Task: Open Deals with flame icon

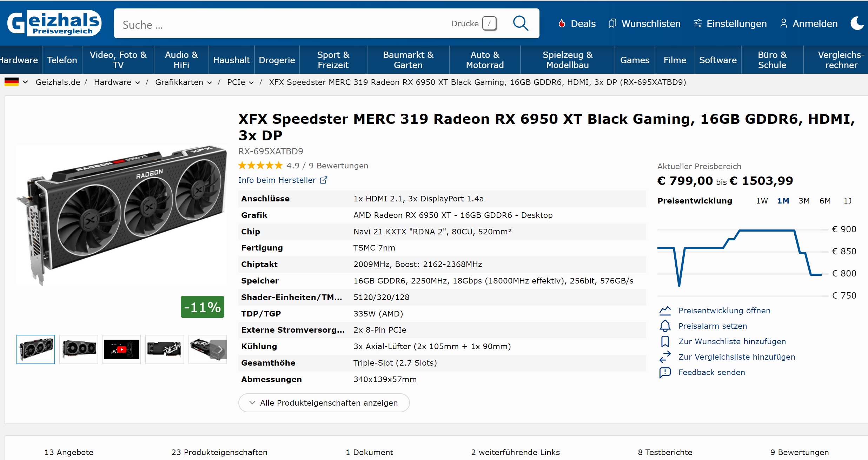Action: 562,24
